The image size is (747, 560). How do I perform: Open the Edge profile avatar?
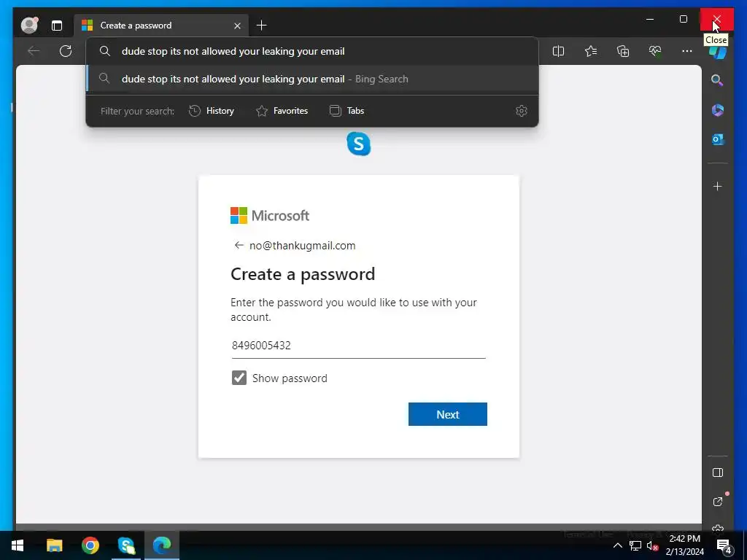[29, 25]
